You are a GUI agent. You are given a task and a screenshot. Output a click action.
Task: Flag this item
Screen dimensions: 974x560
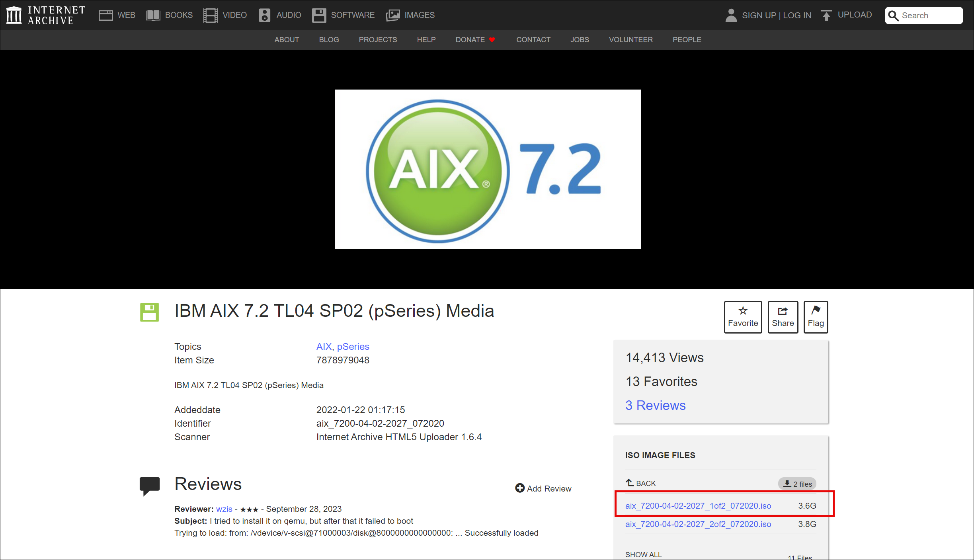click(816, 317)
